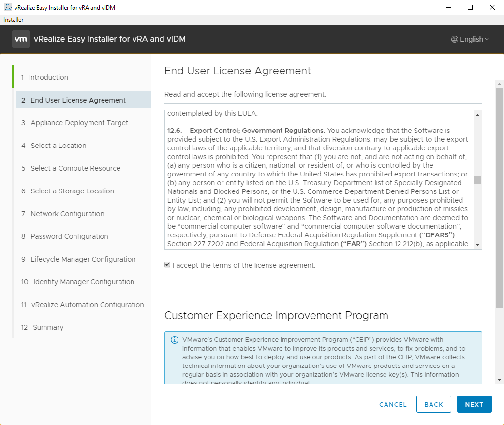The image size is (504, 425).
Task: Click the "12.6." section number
Action: pos(175,131)
